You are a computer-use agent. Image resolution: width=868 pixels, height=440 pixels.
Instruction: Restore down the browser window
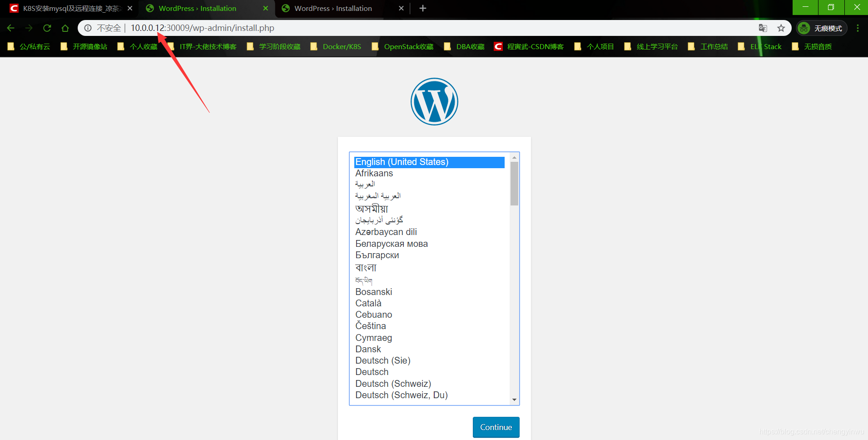click(831, 7)
